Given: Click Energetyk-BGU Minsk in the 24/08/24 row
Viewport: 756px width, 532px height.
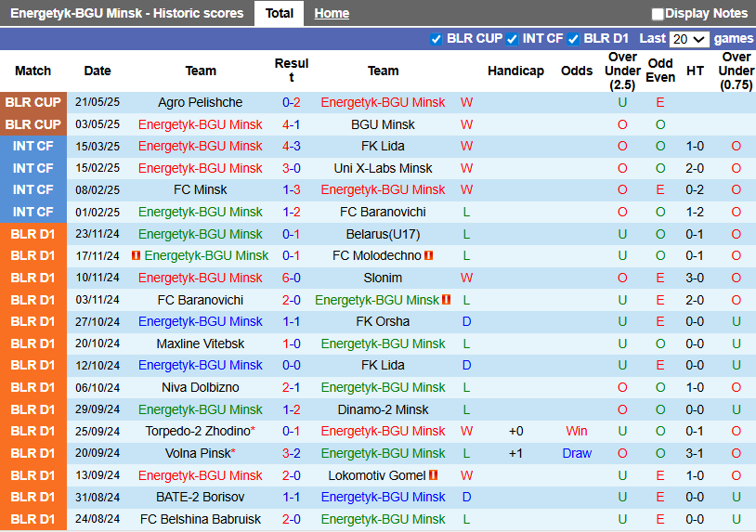Looking at the screenshot, I should coord(383,519).
